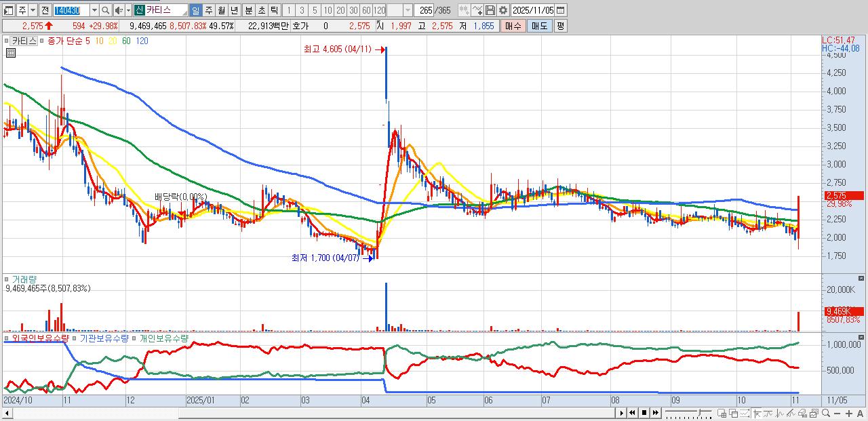Click the minus zoom-out icon
The width and height of the screenshot is (868, 421).
(x=837, y=413)
